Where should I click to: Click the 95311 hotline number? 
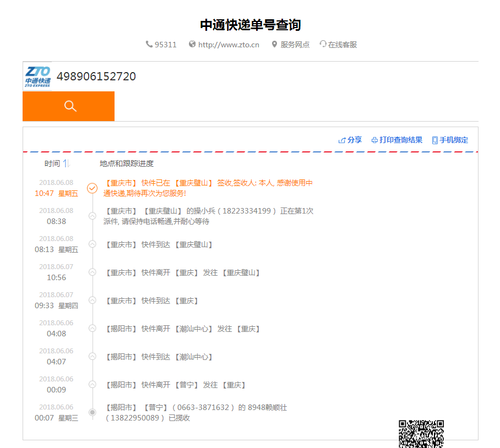[166, 45]
